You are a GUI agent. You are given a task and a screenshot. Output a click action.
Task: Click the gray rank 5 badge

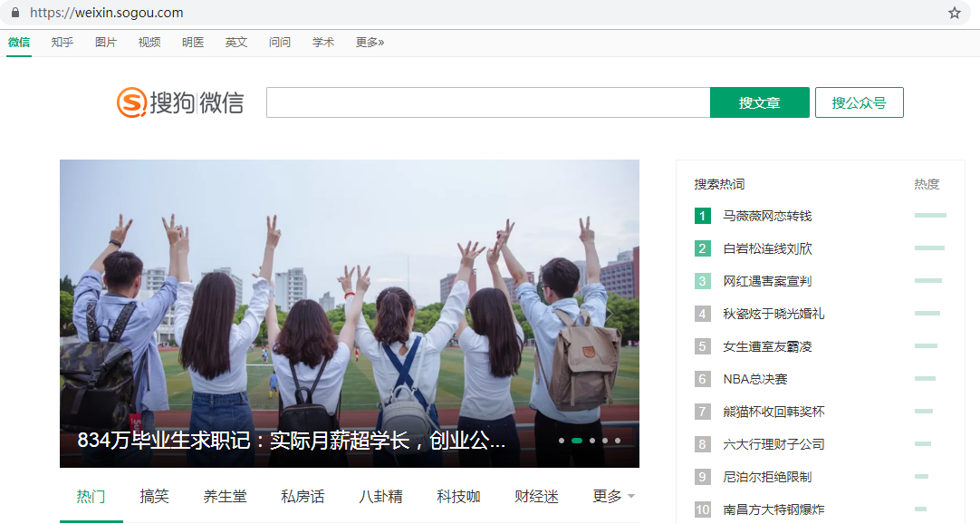[x=703, y=345]
